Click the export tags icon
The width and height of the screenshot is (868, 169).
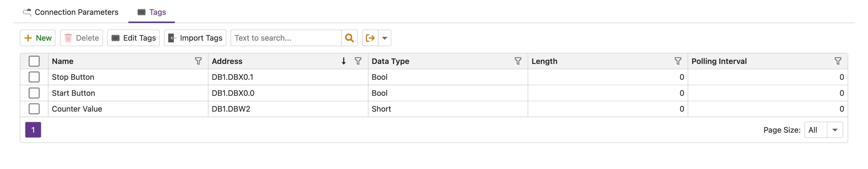click(x=371, y=38)
